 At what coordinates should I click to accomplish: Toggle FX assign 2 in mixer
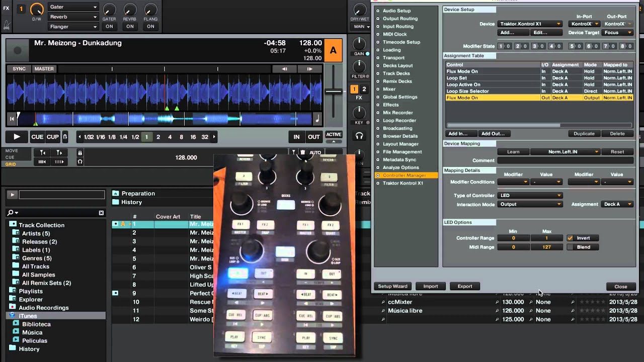pyautogui.click(x=364, y=89)
